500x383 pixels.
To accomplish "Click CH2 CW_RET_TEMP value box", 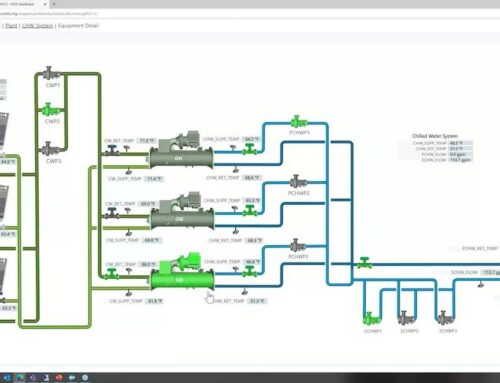I will click(148, 204).
